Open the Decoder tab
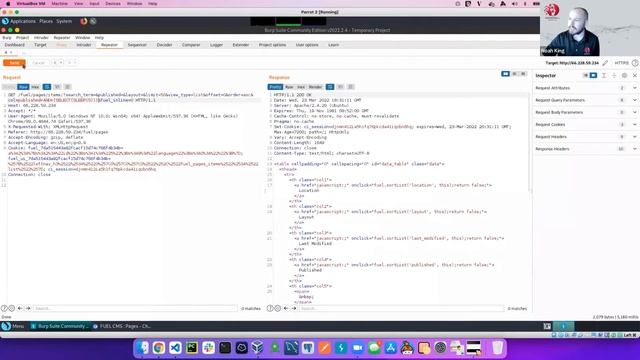640x360 pixels. pos(164,45)
